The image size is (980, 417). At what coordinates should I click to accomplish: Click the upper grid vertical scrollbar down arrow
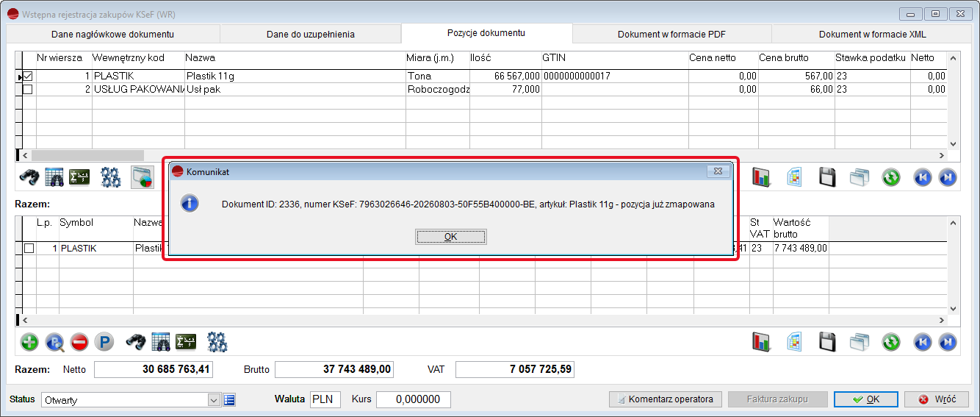pyautogui.click(x=953, y=143)
